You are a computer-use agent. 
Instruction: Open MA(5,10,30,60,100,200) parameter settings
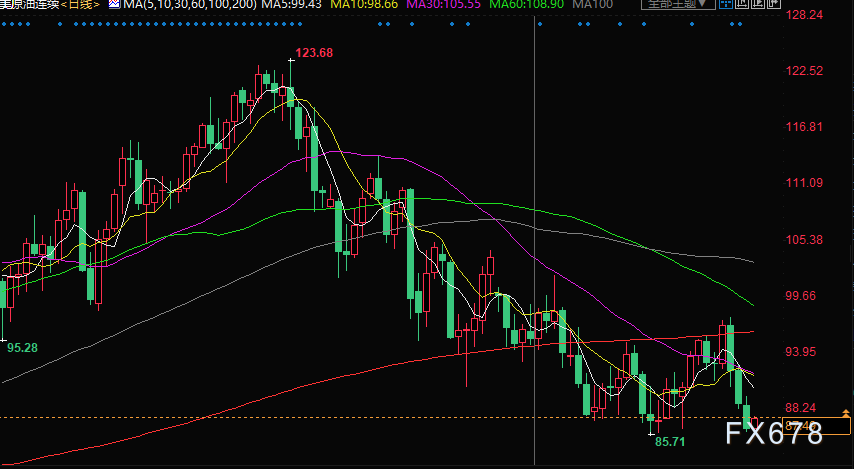(x=190, y=4)
